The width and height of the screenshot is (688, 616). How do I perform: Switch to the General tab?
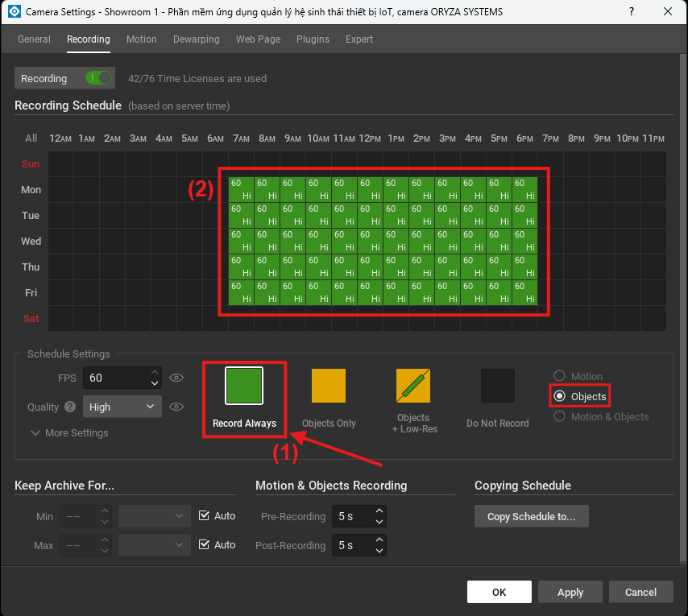tap(34, 39)
